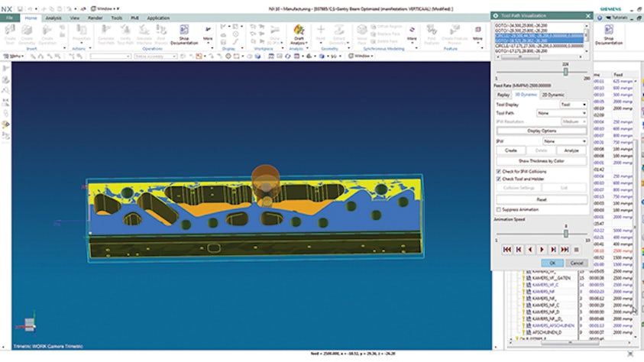Image resolution: width=644 pixels, height=362 pixels.
Task: Toggle Check for IPW Collisions checkbox
Action: (x=499, y=172)
